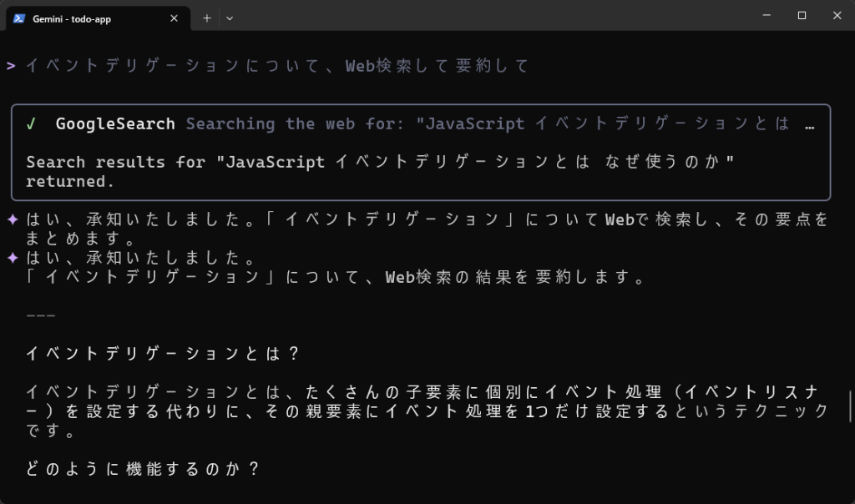This screenshot has width=855, height=504.
Task: Expand the GoogleSearch result panel
Action: tap(422, 152)
